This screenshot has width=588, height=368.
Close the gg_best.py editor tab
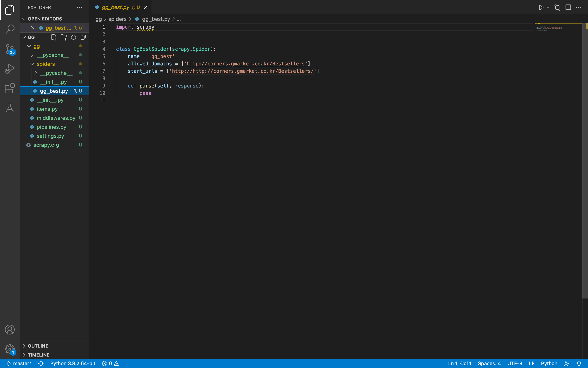point(146,7)
